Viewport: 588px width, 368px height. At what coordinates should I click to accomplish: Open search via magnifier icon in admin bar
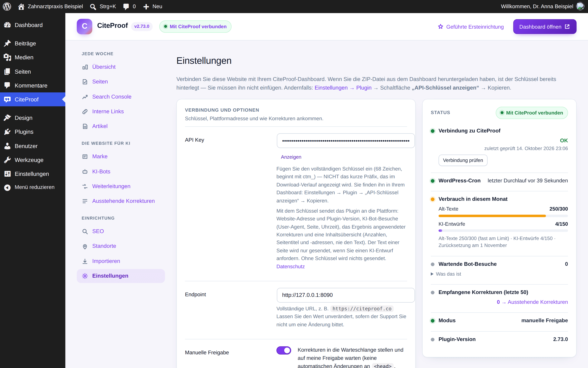[x=93, y=7]
